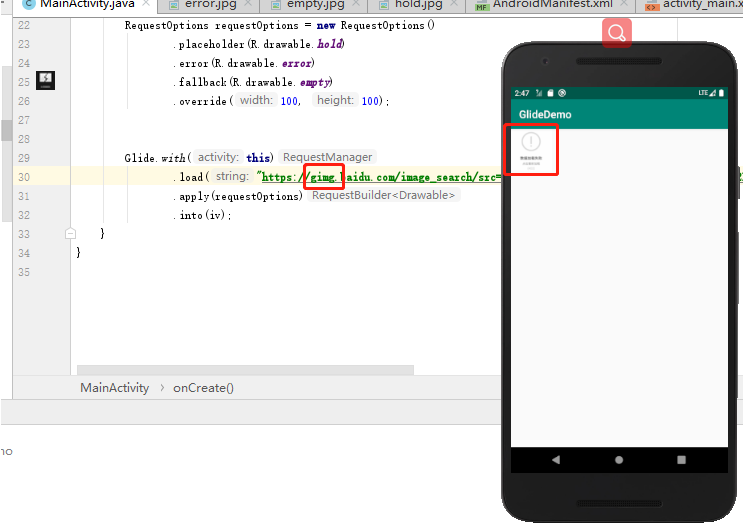Collapse the method fold marker at line 33
The width and height of the screenshot is (743, 526).
pyautogui.click(x=70, y=233)
